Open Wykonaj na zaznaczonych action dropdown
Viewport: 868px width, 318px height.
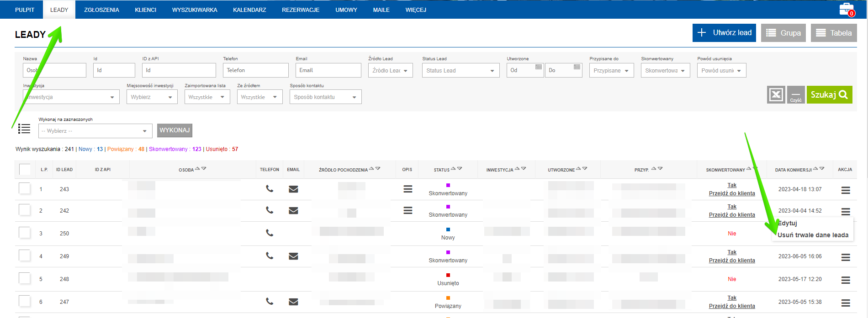[95, 130]
